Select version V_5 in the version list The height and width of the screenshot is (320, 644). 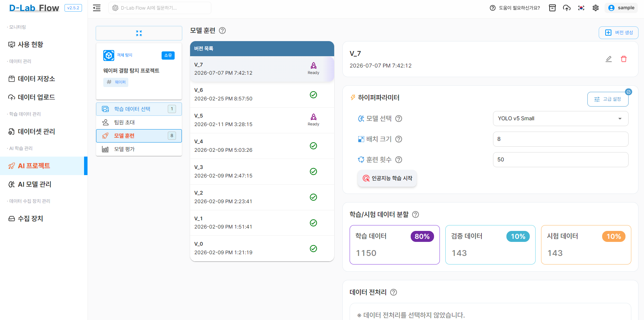click(x=262, y=120)
